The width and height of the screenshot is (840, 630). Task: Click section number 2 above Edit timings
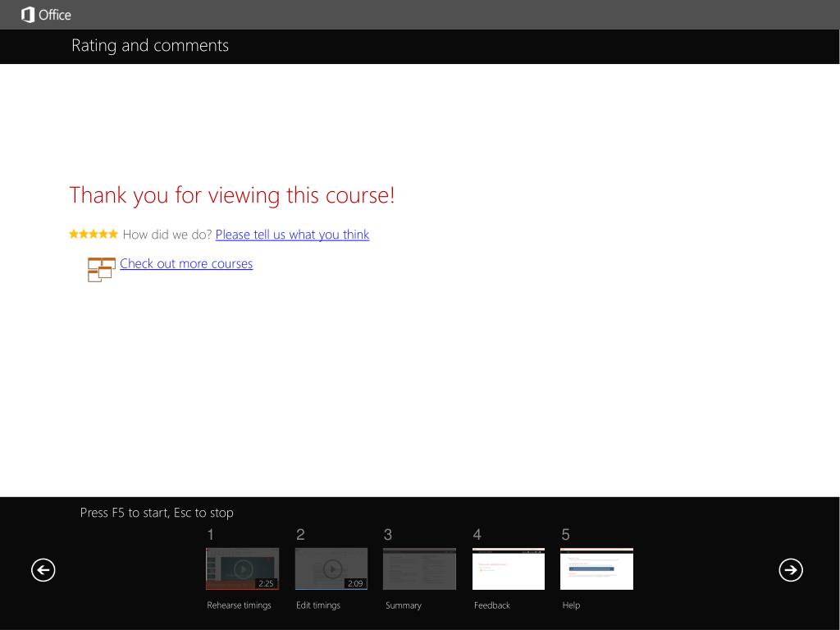[300, 535]
